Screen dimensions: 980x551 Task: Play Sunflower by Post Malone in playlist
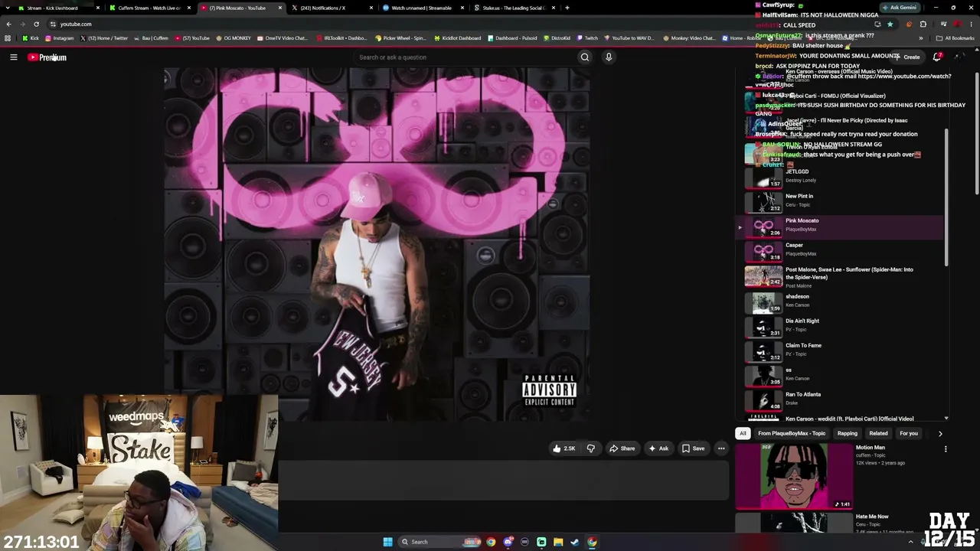coord(840,275)
